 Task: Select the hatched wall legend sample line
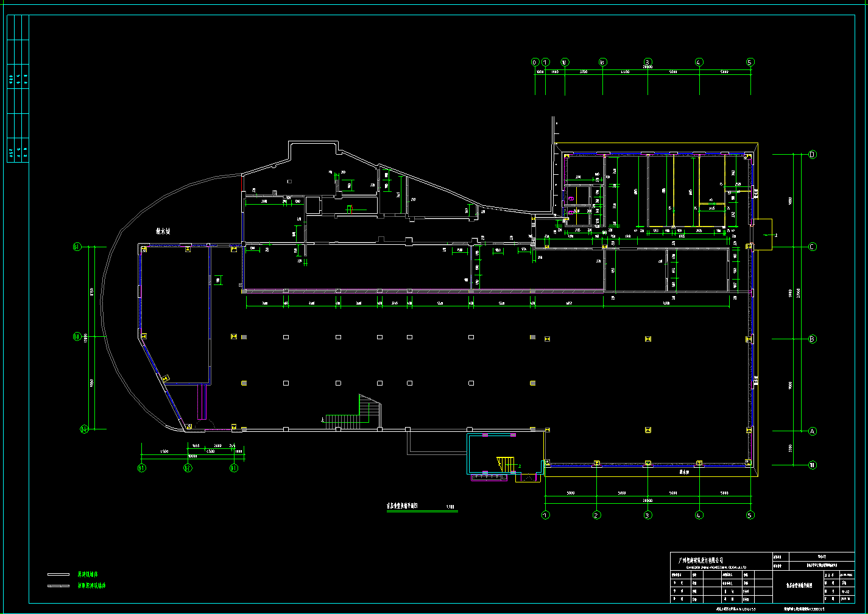point(60,586)
